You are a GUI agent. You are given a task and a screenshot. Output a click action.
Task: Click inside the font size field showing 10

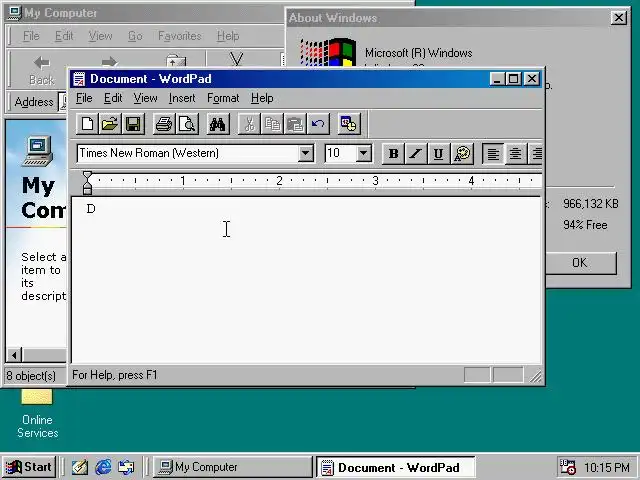[340, 153]
